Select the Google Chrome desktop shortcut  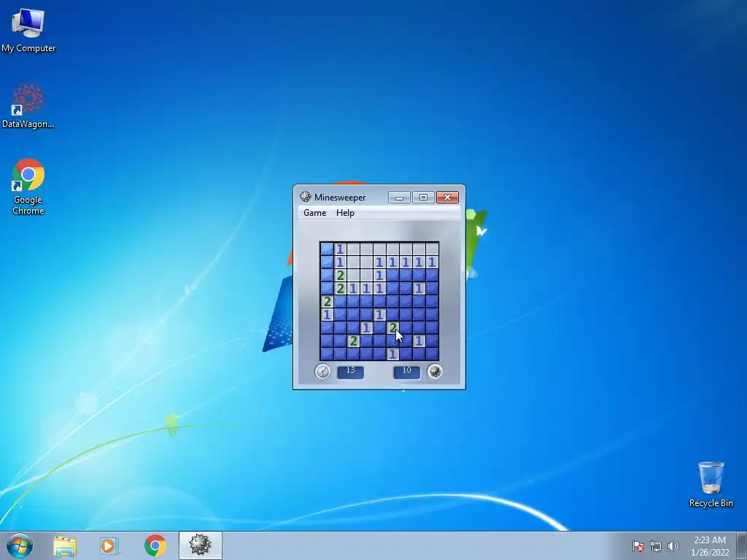[x=28, y=187]
